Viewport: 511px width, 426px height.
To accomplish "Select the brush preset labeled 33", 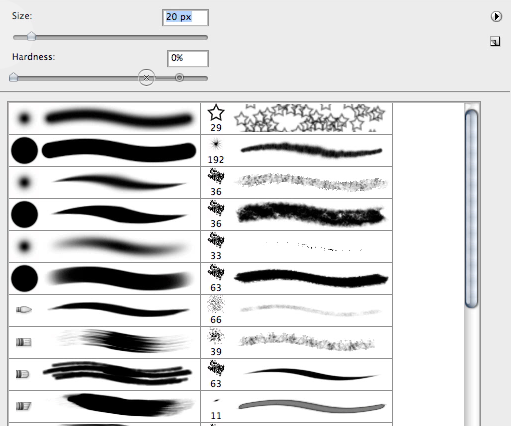I will click(297, 247).
